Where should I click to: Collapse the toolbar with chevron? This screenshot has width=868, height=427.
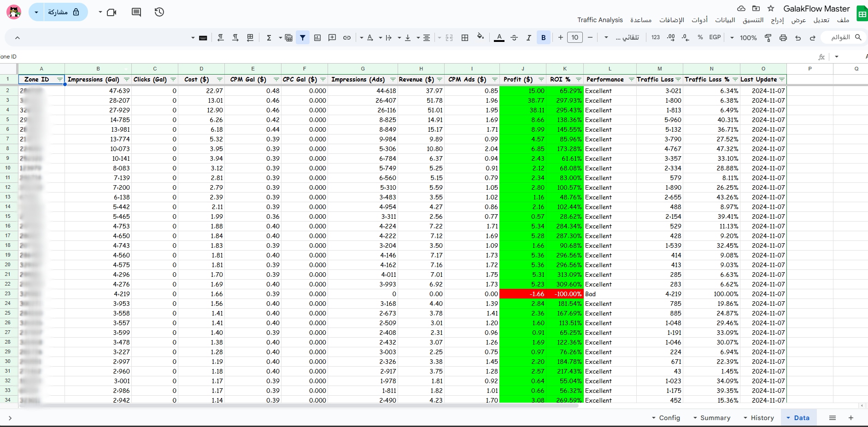pos(18,38)
